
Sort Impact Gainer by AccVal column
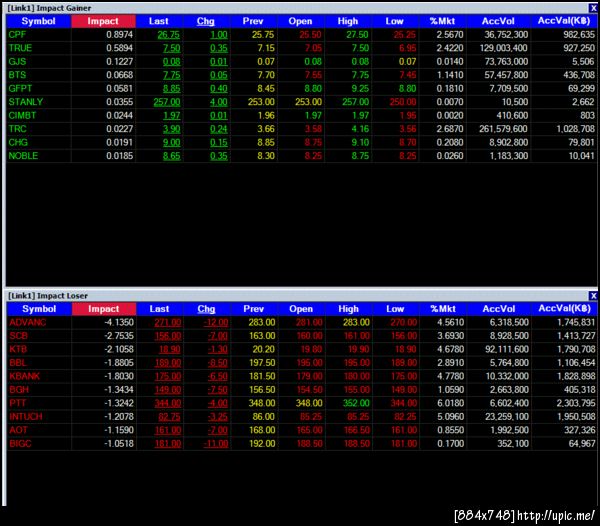(x=564, y=21)
